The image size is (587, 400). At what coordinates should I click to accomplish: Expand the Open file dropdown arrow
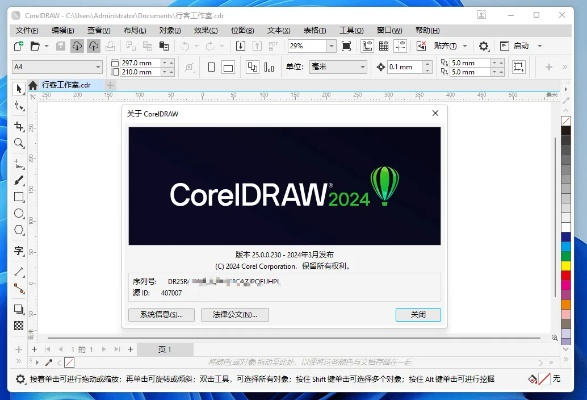46,46
